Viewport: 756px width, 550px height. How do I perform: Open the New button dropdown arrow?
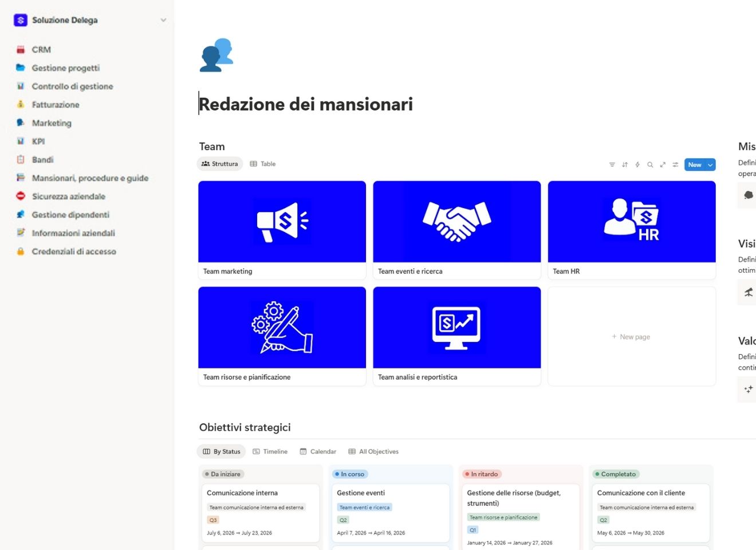709,164
